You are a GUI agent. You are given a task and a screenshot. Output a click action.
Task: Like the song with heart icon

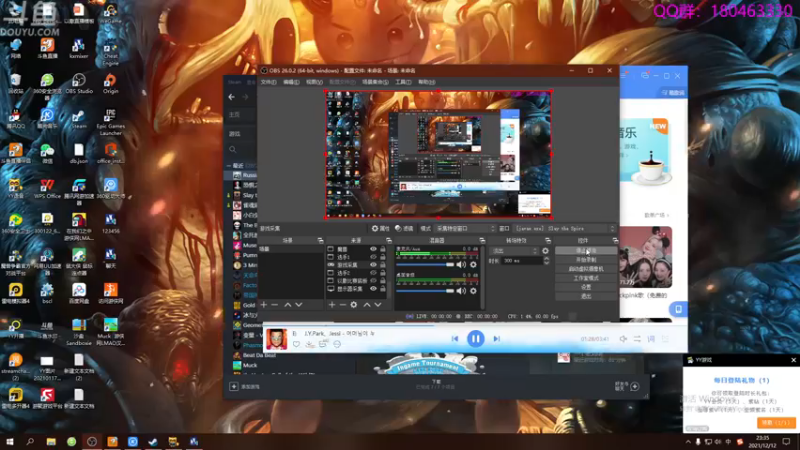pyautogui.click(x=296, y=344)
